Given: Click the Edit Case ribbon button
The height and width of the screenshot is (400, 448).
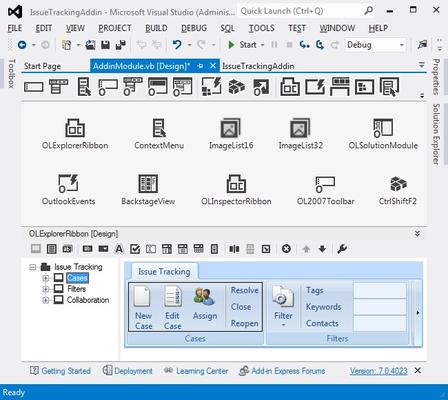Looking at the screenshot, I should (x=173, y=308).
